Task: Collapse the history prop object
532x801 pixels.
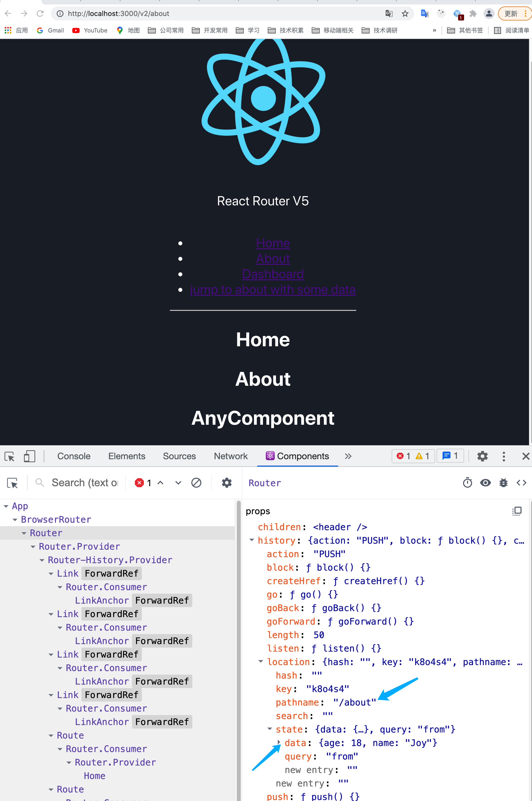Action: pos(252,540)
